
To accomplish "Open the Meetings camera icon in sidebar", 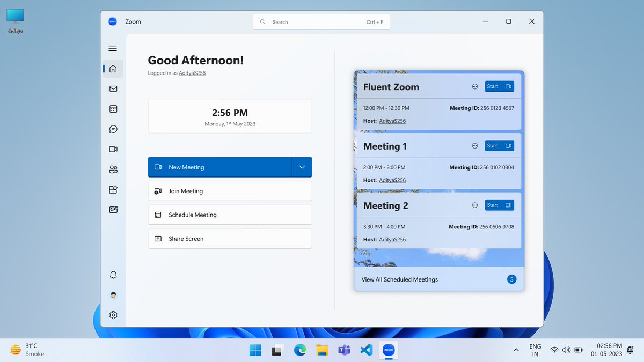I will (x=113, y=149).
